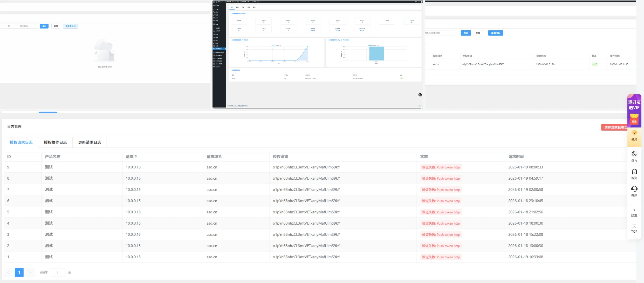Hide the sidebar with 隐藏 chevron
Image resolution: width=644 pixels, height=283 pixels.
(x=634, y=210)
